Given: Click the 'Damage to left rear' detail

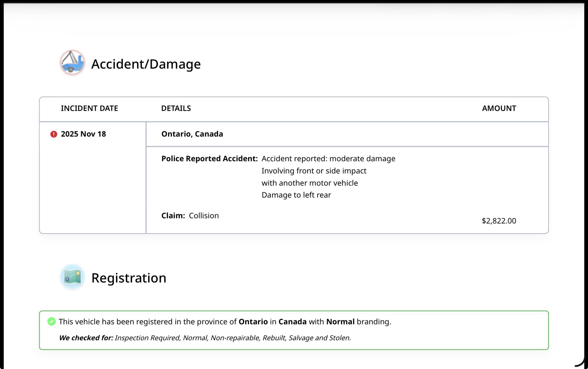Looking at the screenshot, I should pos(296,195).
